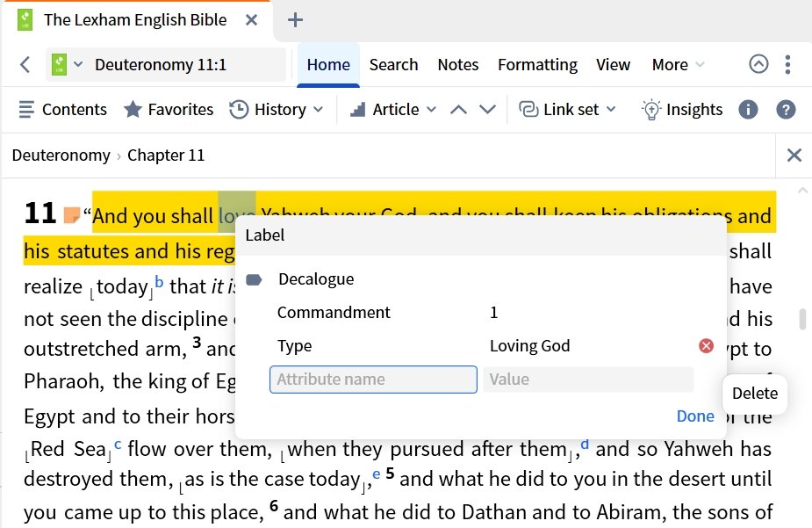Click the Link set button

pos(559,109)
